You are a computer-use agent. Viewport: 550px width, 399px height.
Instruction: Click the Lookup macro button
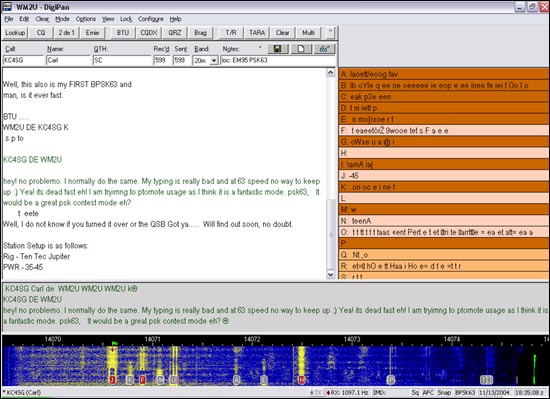click(15, 33)
